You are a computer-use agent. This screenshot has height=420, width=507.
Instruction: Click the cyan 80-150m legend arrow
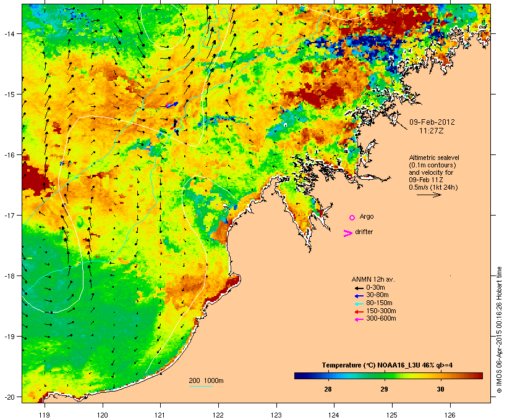click(x=359, y=304)
